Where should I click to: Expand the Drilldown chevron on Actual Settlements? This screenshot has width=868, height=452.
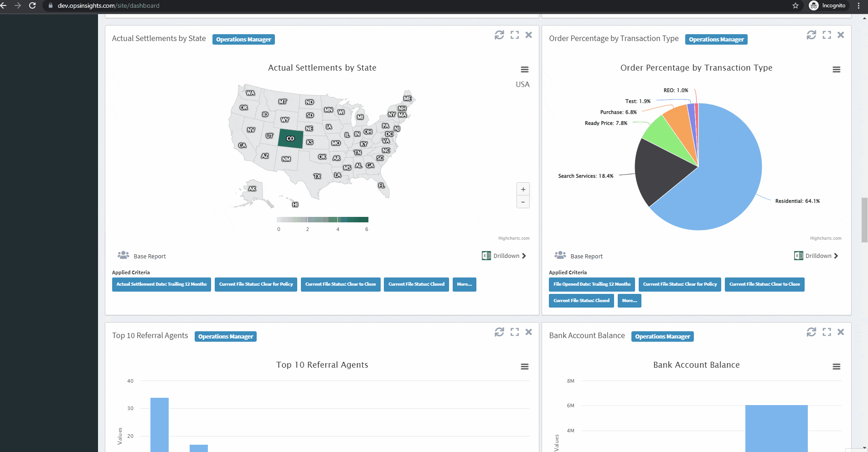coord(524,256)
